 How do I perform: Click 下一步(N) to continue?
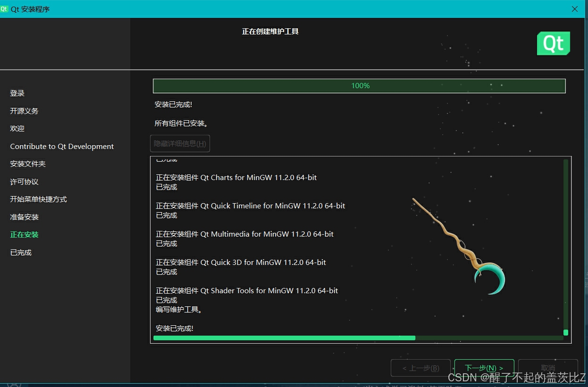pyautogui.click(x=484, y=368)
